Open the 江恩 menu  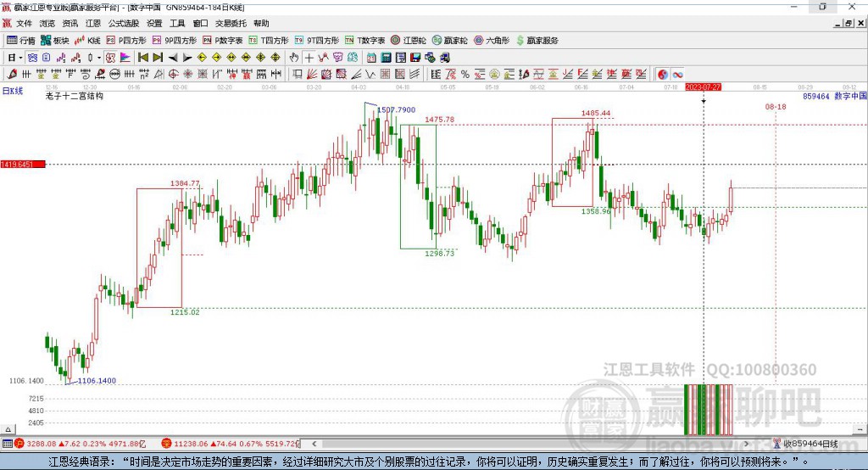[x=93, y=23]
